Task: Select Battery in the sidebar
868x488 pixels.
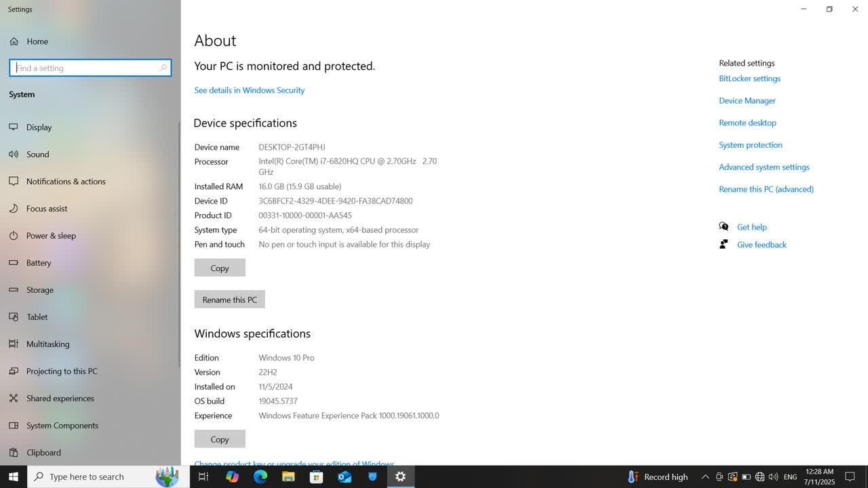Action: click(39, 263)
